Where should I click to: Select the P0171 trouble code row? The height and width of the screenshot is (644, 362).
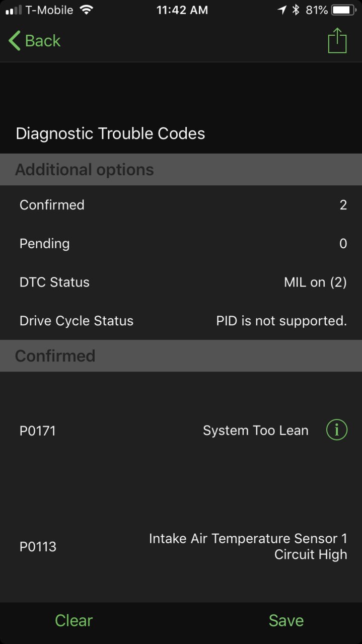click(x=181, y=430)
